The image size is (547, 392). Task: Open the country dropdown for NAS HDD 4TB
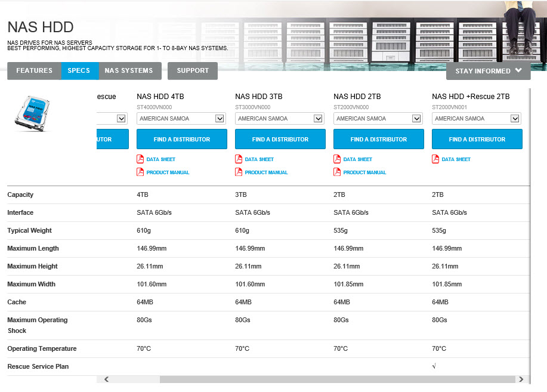181,119
